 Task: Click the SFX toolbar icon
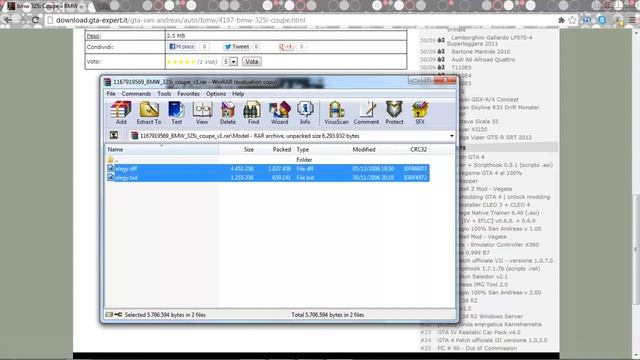coord(420,113)
